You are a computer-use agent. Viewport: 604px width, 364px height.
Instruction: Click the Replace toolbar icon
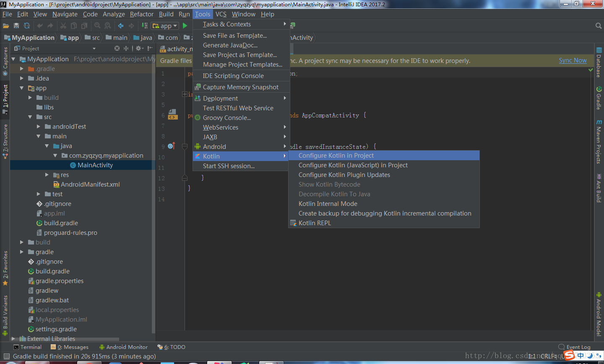[108, 26]
